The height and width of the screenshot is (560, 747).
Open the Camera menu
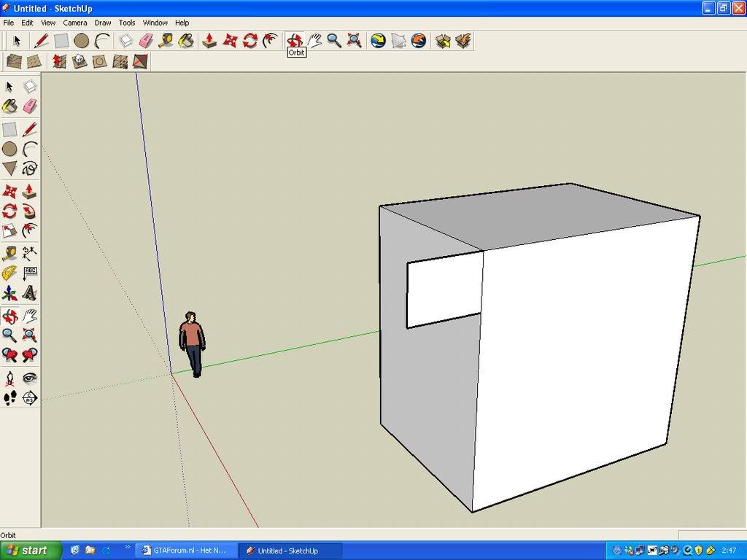[x=75, y=23]
